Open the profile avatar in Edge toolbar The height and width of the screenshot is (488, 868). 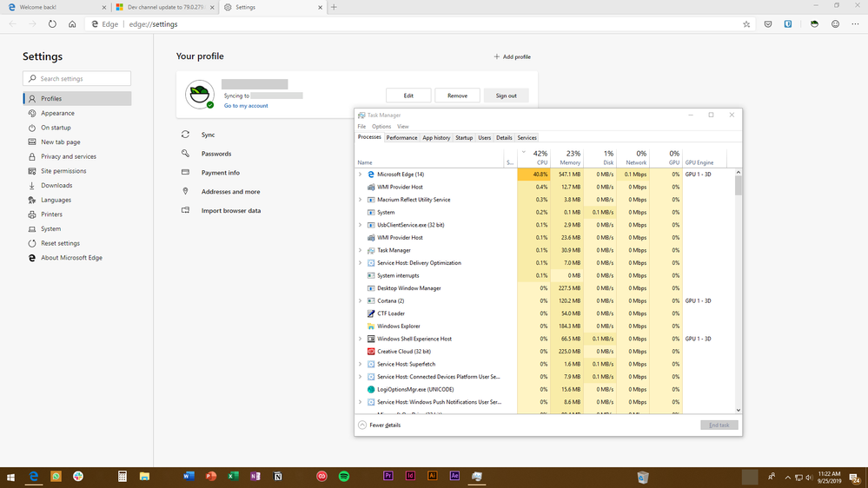[x=814, y=23]
